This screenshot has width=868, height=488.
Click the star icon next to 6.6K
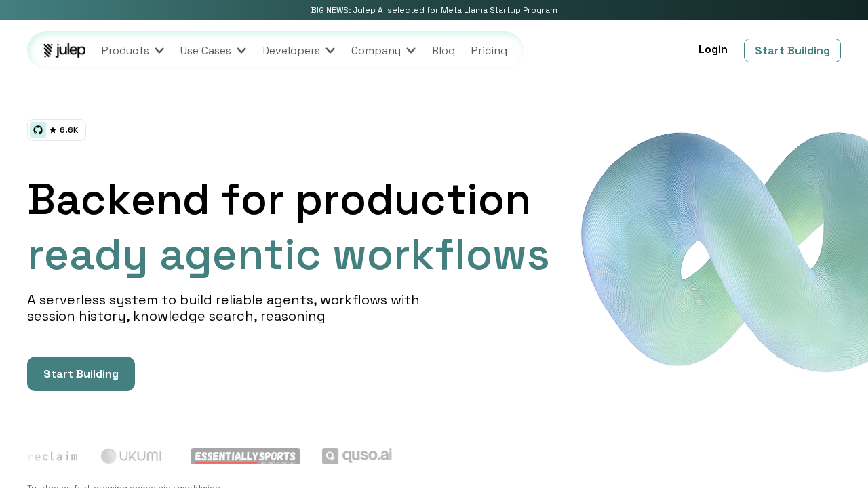[x=53, y=130]
